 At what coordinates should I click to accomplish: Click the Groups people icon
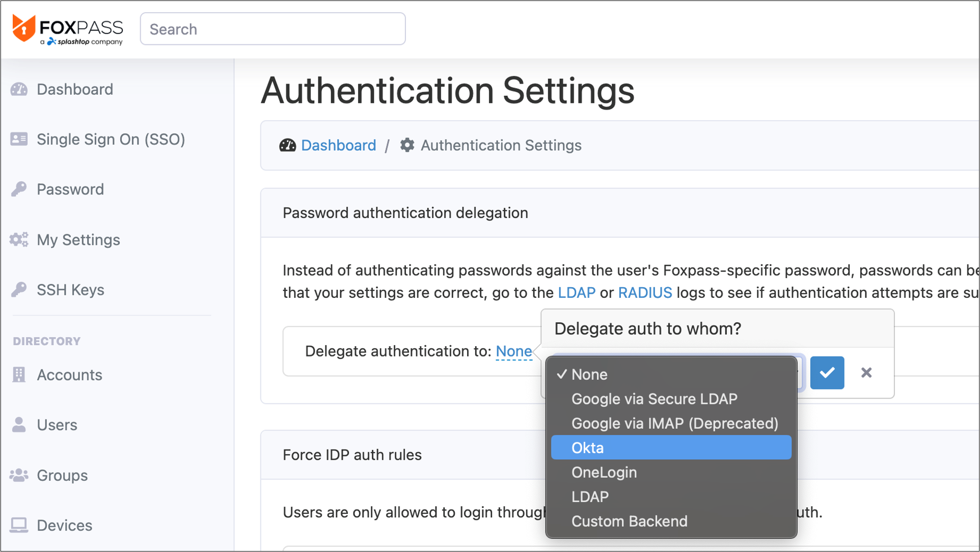(19, 475)
